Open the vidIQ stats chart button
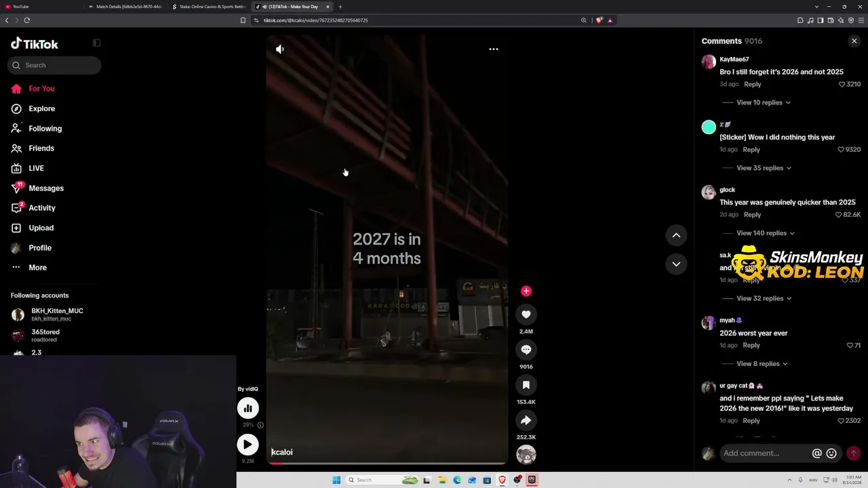 click(248, 408)
